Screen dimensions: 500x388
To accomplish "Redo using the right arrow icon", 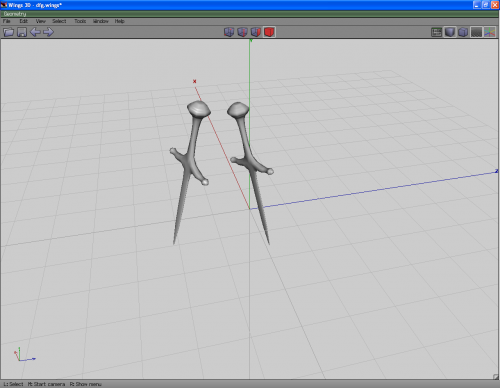I will [48, 32].
